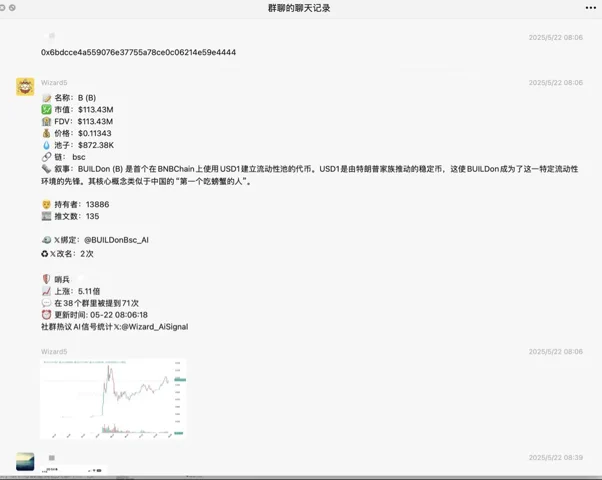The width and height of the screenshot is (602, 480).
Task: Click the 2025/5/22 08:39 timestamp
Action: pyautogui.click(x=556, y=458)
